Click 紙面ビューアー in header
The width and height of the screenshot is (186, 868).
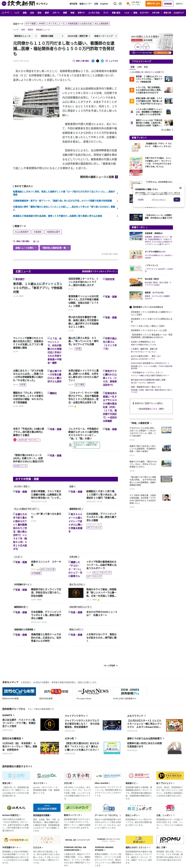point(86,4)
